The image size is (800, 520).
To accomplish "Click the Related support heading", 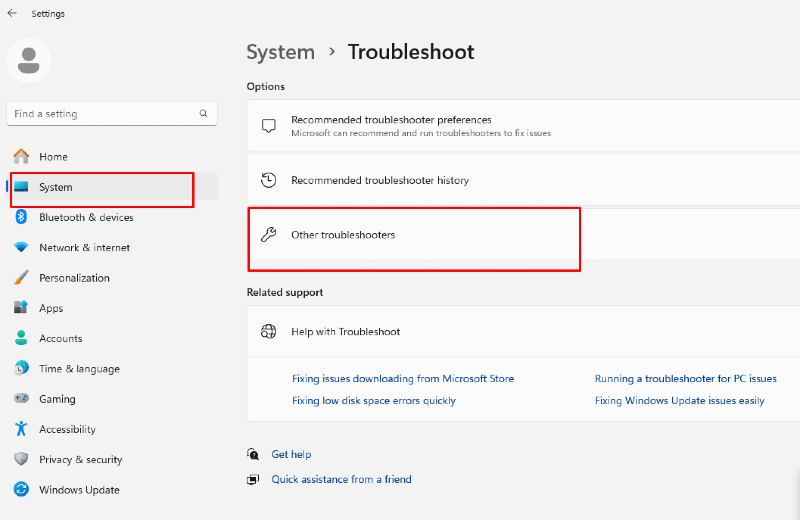I will (285, 292).
